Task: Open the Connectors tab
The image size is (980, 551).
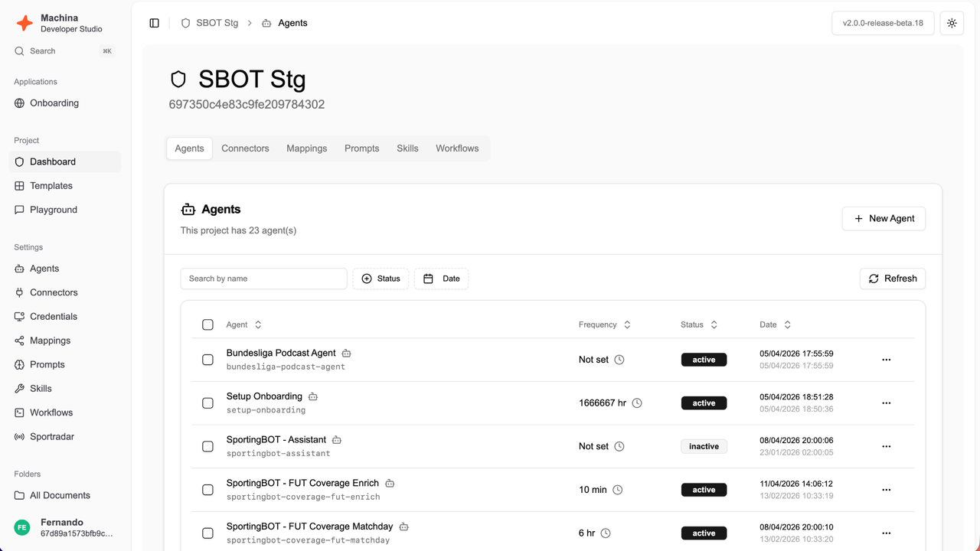Action: click(245, 148)
